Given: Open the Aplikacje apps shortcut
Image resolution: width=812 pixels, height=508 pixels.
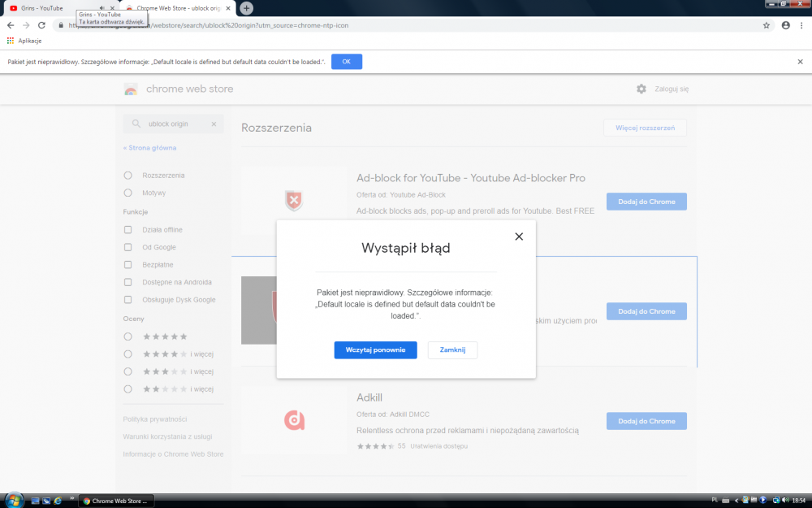Looking at the screenshot, I should (x=24, y=41).
